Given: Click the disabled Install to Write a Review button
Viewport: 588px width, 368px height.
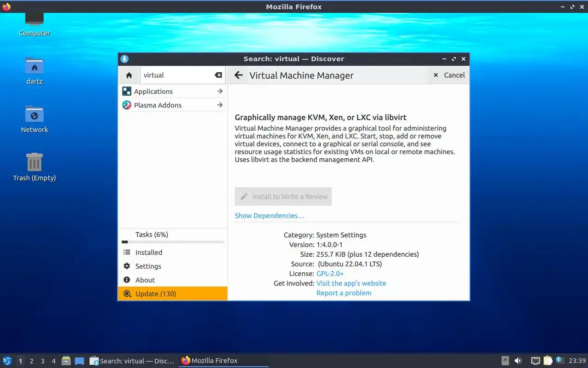Looking at the screenshot, I should [283, 196].
